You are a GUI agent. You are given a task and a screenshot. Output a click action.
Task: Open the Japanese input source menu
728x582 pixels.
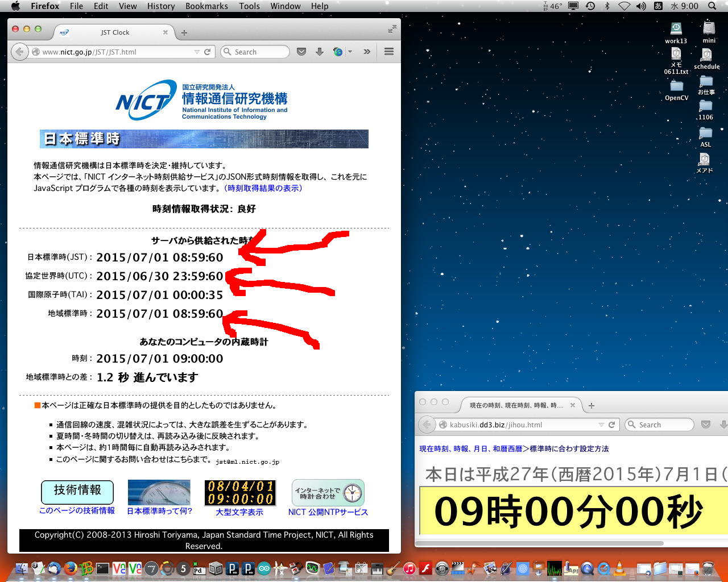pos(658,6)
